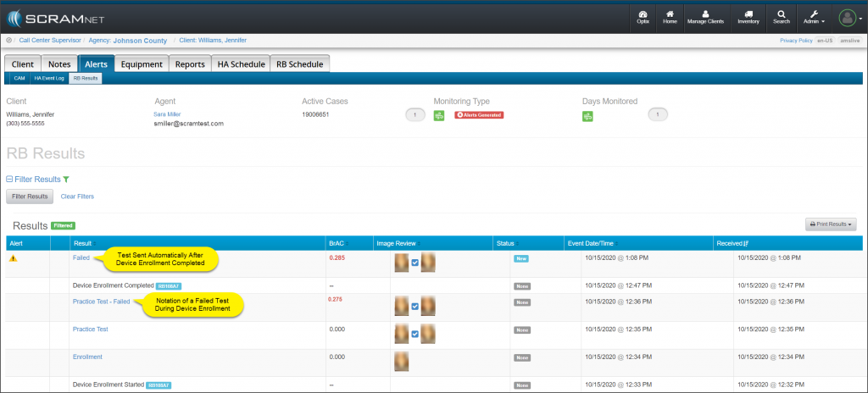Toggle the image review checkbox in Failed row
The width and height of the screenshot is (868, 393).
pos(414,263)
